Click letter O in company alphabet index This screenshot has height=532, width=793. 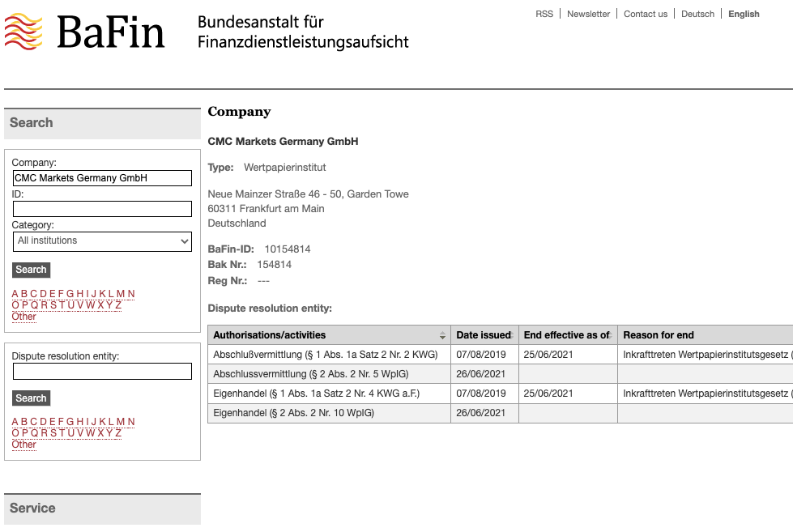click(x=15, y=305)
